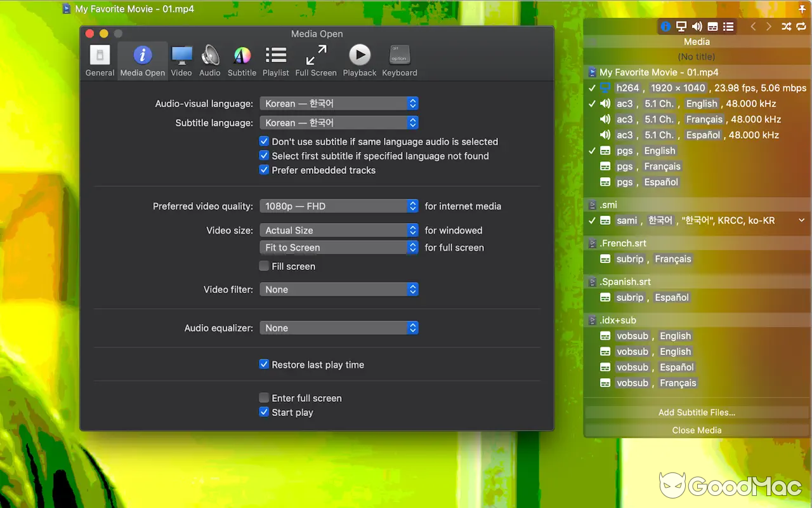This screenshot has width=812, height=508.
Task: Enable 'Enter full screen' option
Action: 264,398
